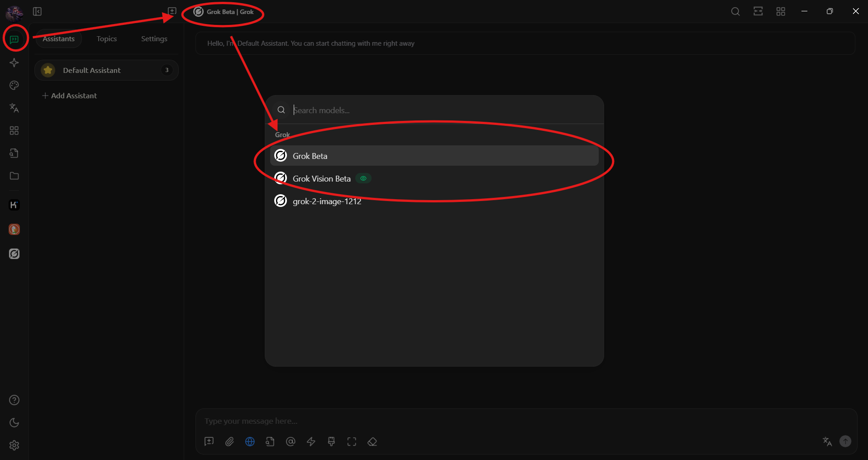Click the Default Assistant greeting text

pyautogui.click(x=311, y=43)
